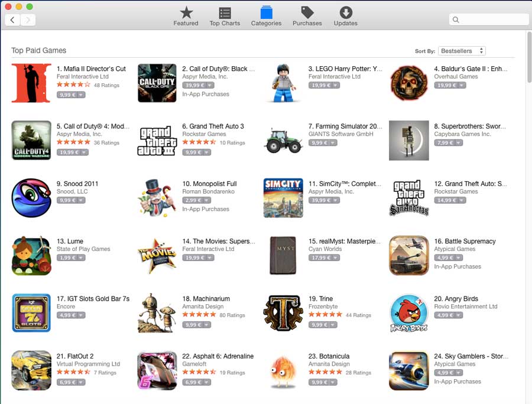
Task: Go back with the left arrow button
Action: (x=12, y=20)
